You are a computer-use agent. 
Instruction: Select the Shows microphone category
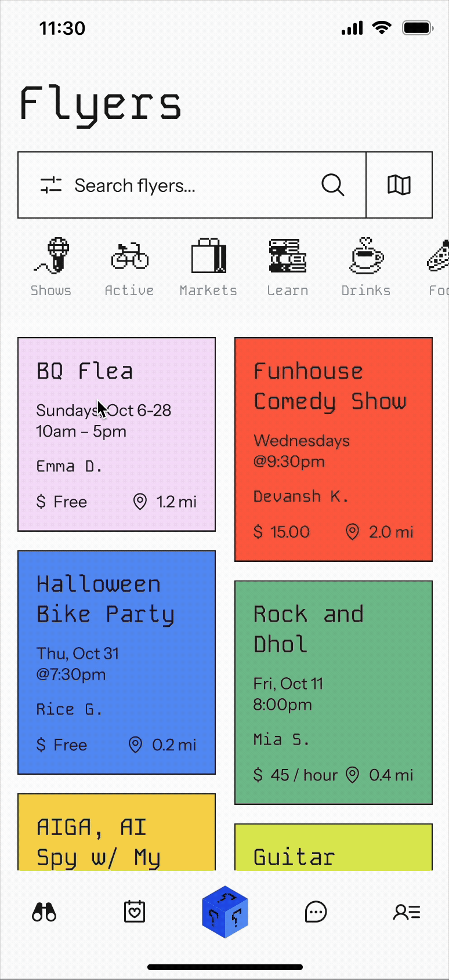[x=51, y=267]
